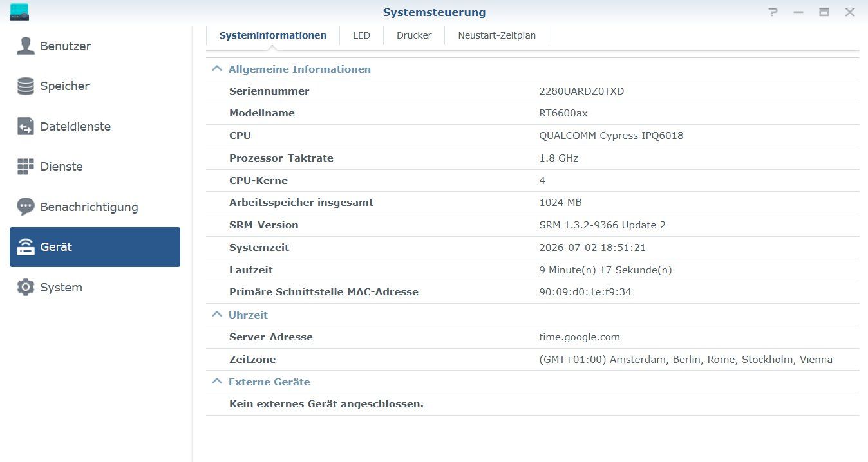Click the SRM-Version label

(x=264, y=225)
